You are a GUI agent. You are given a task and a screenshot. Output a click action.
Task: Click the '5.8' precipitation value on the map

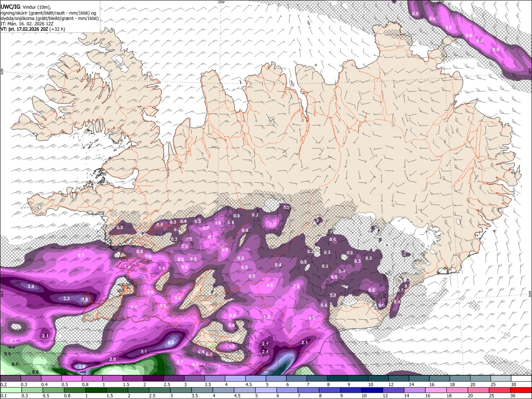pos(81,366)
